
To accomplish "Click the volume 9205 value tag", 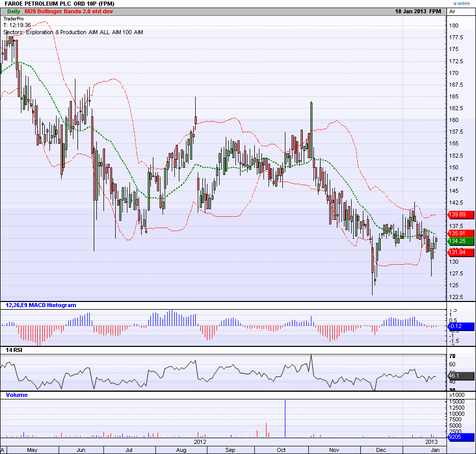I will click(x=461, y=437).
